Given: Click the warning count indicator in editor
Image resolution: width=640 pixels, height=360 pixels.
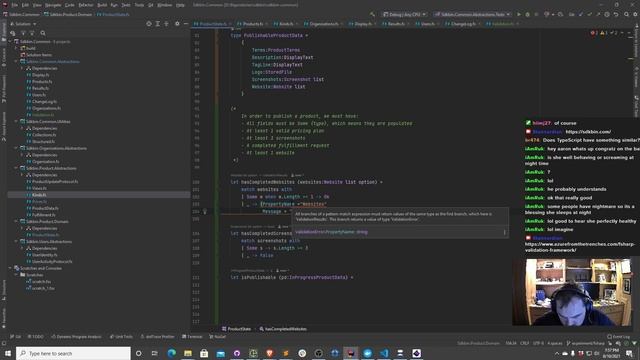Looking at the screenshot, I should click(x=604, y=33).
